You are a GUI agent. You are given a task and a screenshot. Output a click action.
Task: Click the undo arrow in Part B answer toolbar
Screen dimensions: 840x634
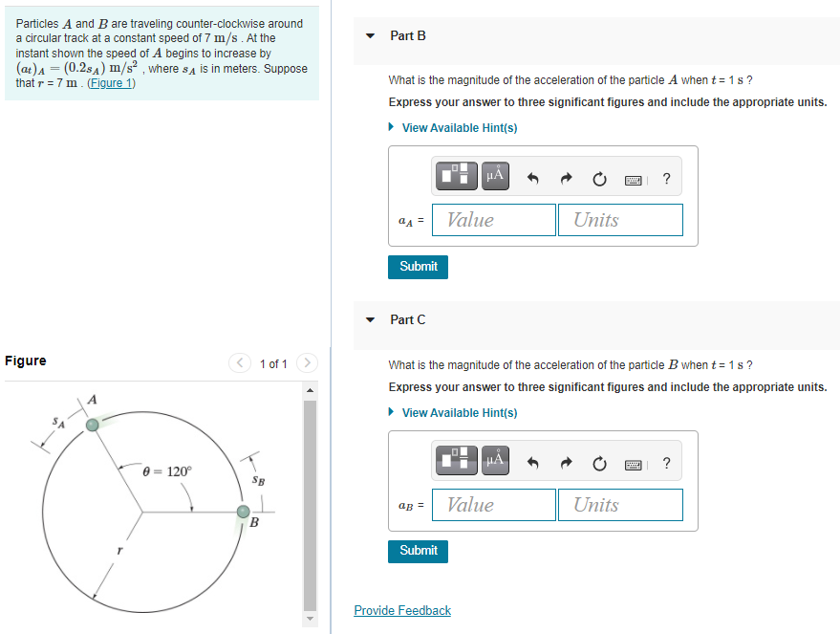pos(534,176)
